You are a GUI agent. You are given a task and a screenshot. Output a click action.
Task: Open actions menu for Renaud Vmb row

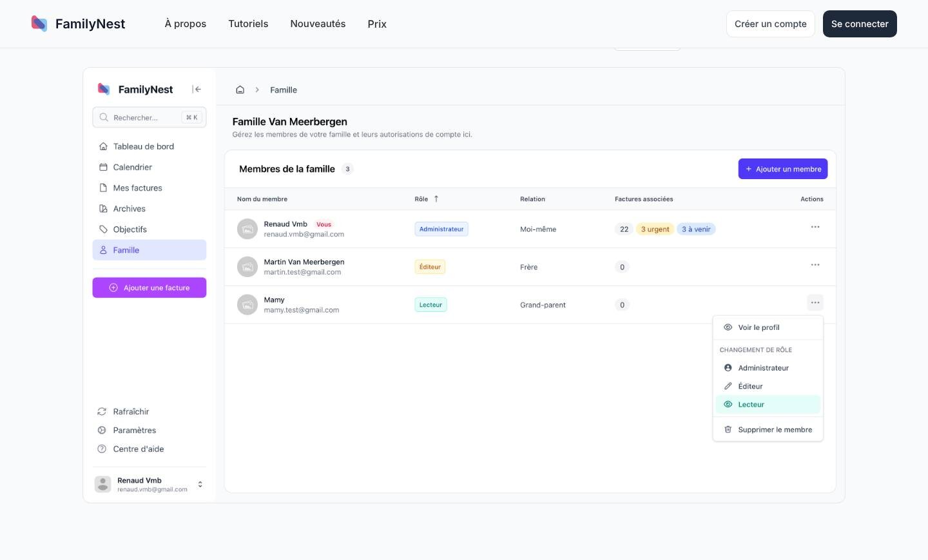(815, 227)
